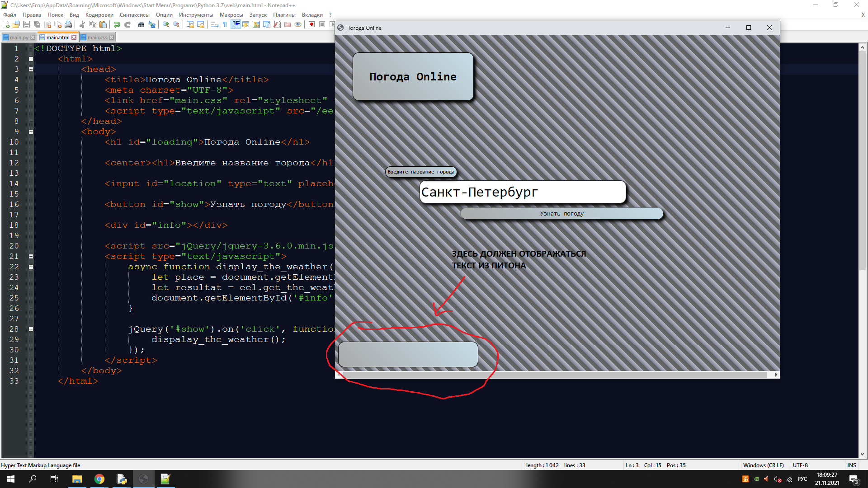
Task: Click right arrow of the app's horizontal scrollbar
Action: pos(776,375)
